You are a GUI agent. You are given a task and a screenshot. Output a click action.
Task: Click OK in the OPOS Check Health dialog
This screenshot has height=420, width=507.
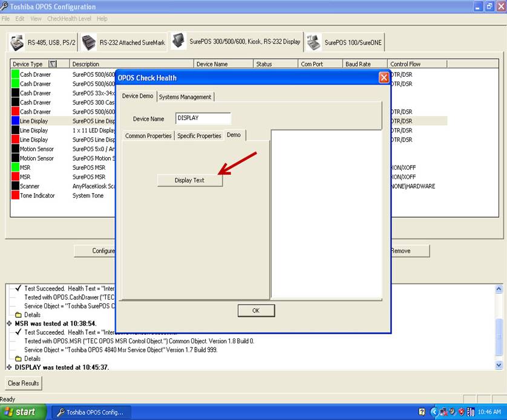pos(256,311)
